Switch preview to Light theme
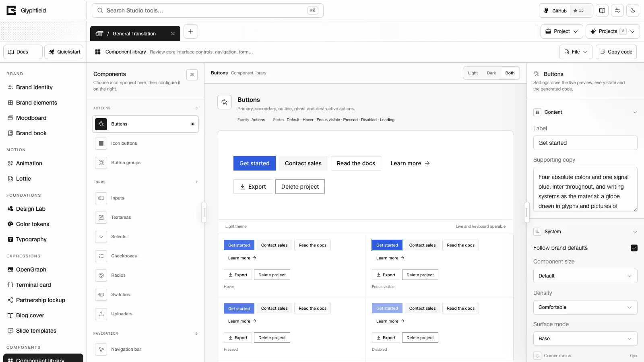This screenshot has height=362, width=644. click(473, 73)
